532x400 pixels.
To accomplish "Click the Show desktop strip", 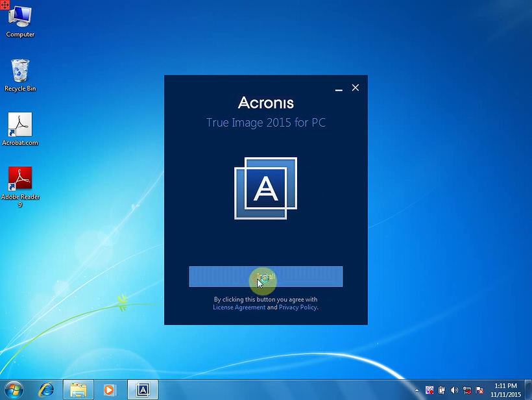I will [x=529, y=390].
